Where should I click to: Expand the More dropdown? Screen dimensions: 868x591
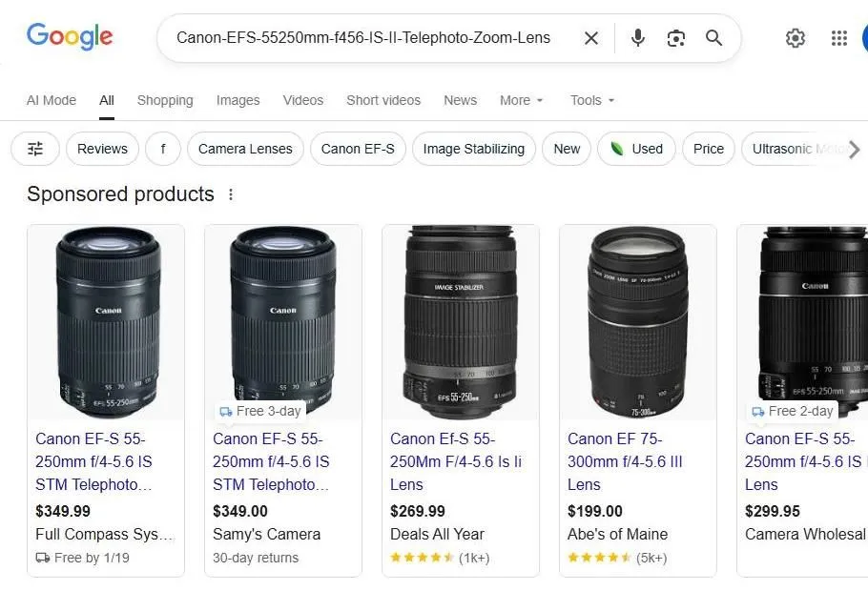pos(522,100)
